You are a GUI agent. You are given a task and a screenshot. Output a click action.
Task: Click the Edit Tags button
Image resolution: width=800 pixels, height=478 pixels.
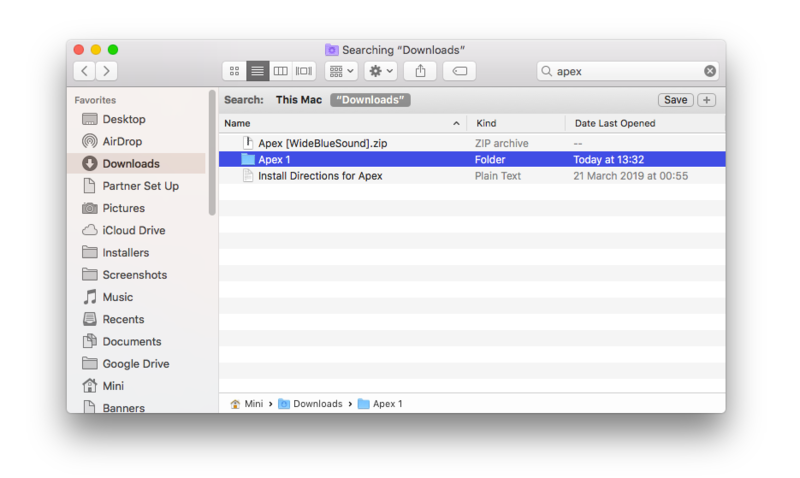(459, 71)
